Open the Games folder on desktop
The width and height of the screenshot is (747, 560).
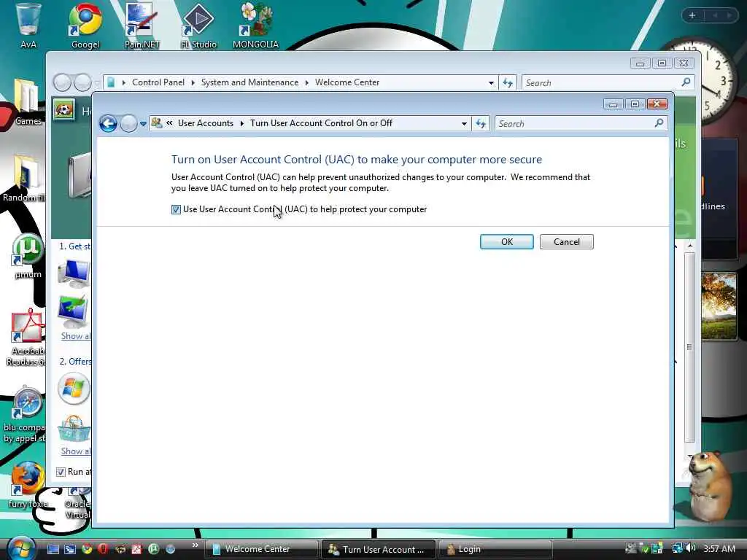click(27, 102)
